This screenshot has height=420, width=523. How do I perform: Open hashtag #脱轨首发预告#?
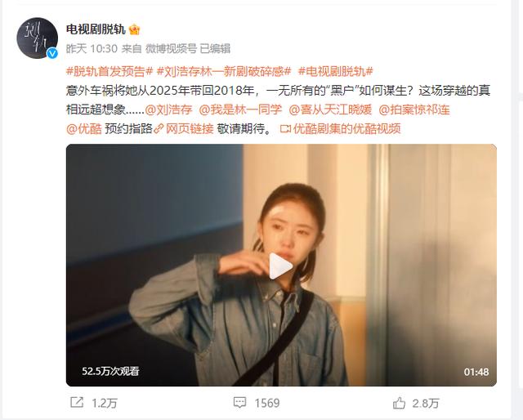(x=110, y=71)
